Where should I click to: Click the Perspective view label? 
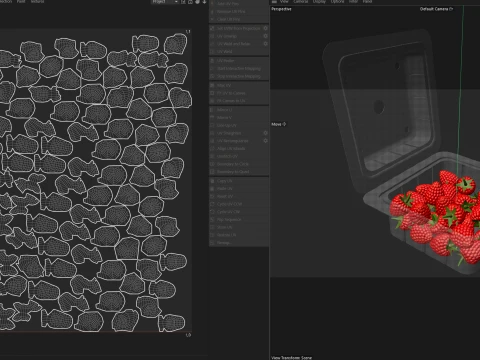(x=281, y=9)
